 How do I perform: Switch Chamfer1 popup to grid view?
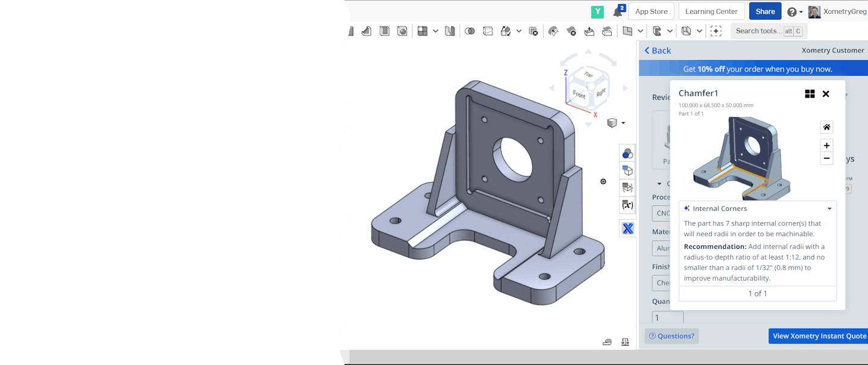pyautogui.click(x=810, y=93)
